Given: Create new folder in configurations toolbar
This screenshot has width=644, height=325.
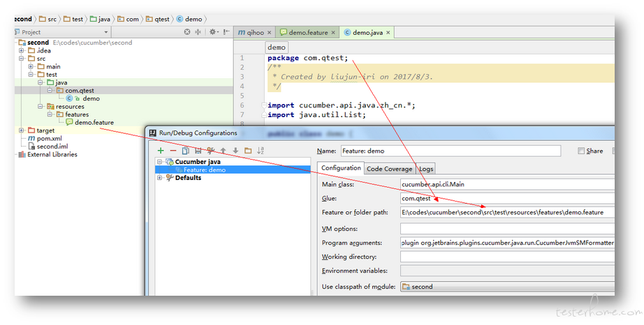Looking at the screenshot, I should point(248,151).
